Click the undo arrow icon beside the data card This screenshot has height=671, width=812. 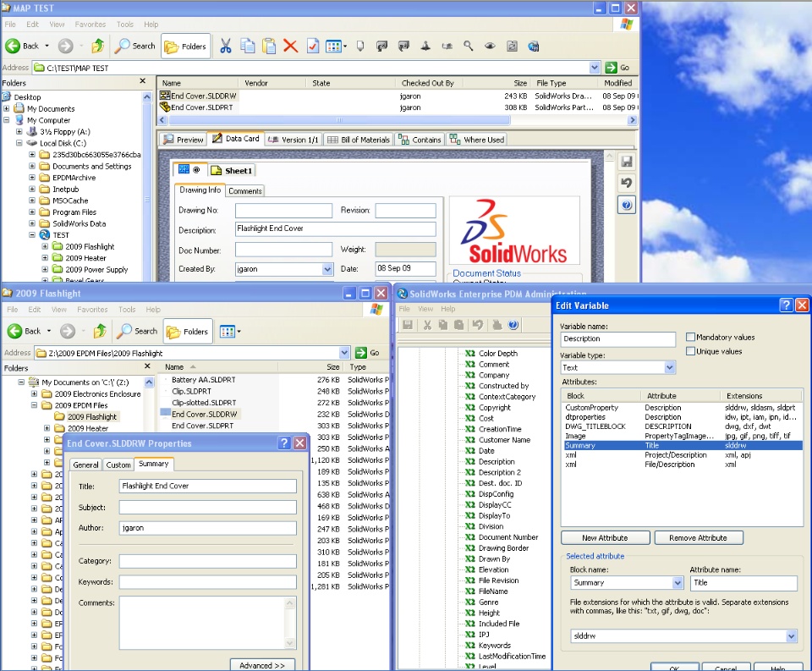pyautogui.click(x=627, y=183)
